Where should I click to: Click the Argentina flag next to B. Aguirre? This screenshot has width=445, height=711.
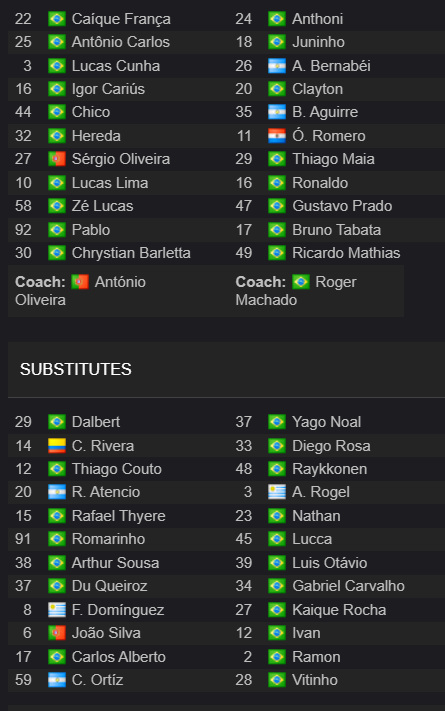[x=277, y=112]
